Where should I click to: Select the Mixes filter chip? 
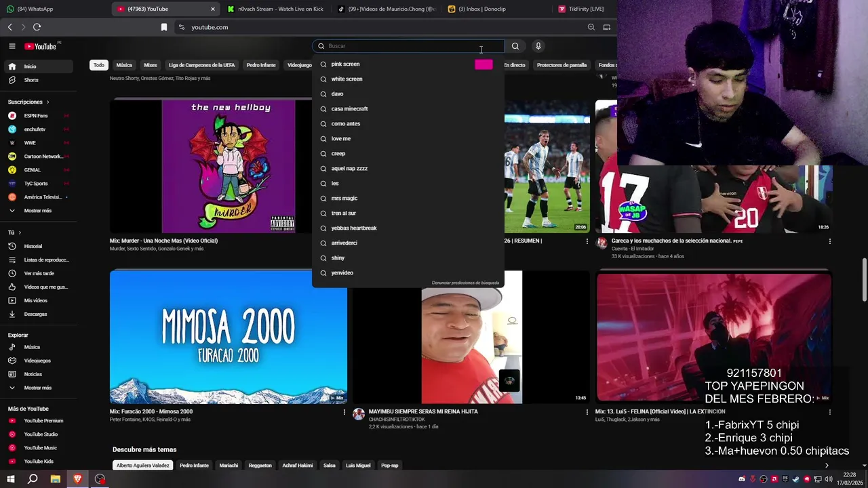point(151,65)
